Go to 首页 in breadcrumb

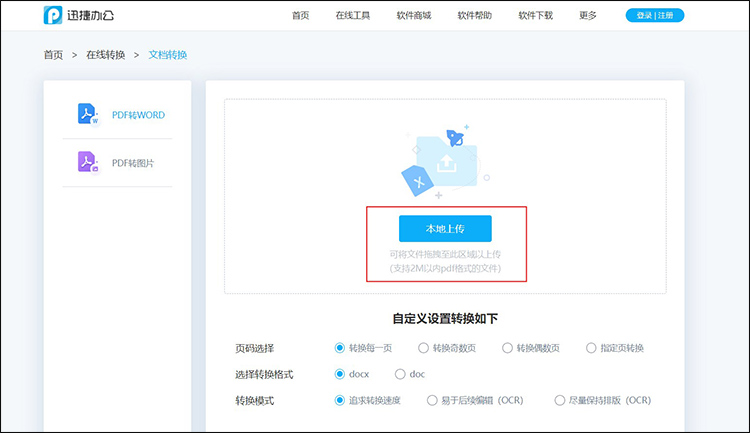53,55
